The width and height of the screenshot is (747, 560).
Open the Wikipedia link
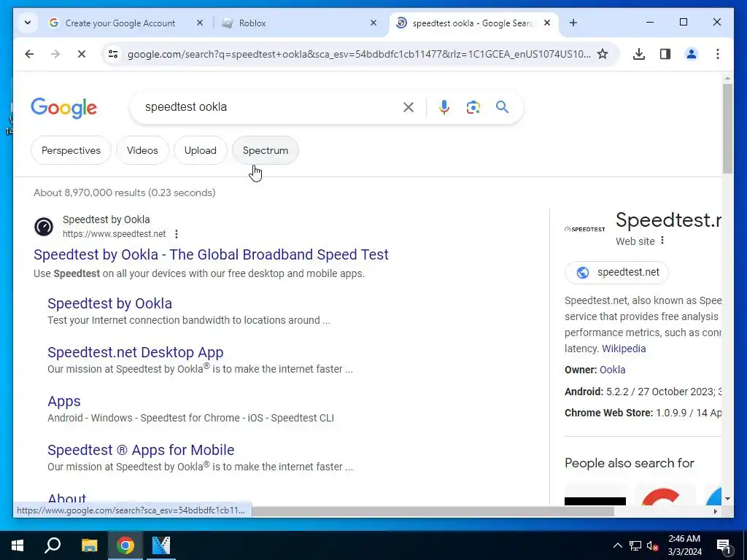click(x=624, y=349)
